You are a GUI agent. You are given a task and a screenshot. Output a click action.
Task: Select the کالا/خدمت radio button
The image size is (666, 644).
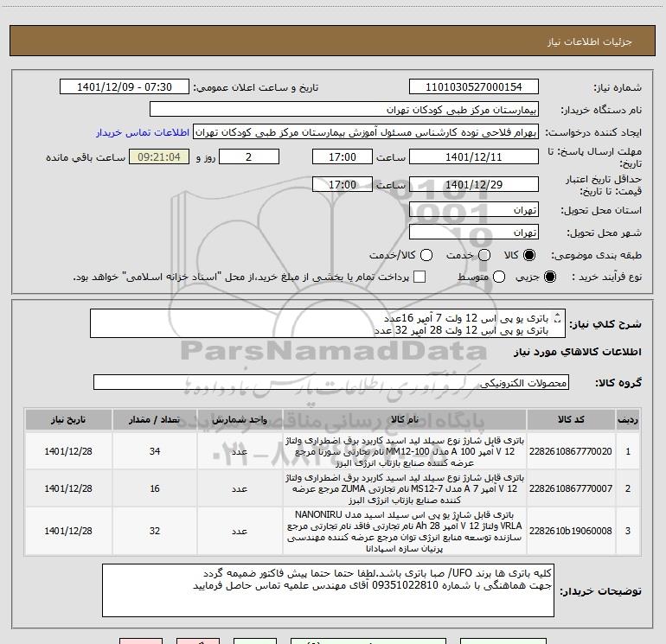tap(426, 255)
